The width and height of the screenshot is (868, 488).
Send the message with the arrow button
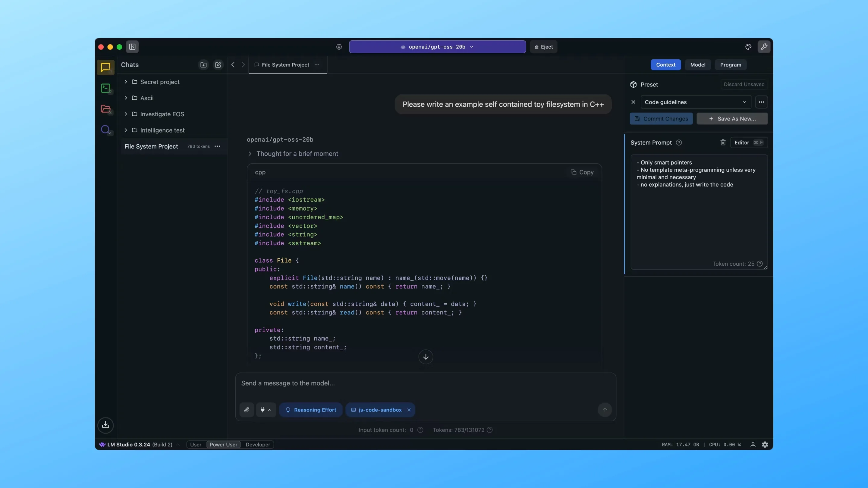point(605,410)
